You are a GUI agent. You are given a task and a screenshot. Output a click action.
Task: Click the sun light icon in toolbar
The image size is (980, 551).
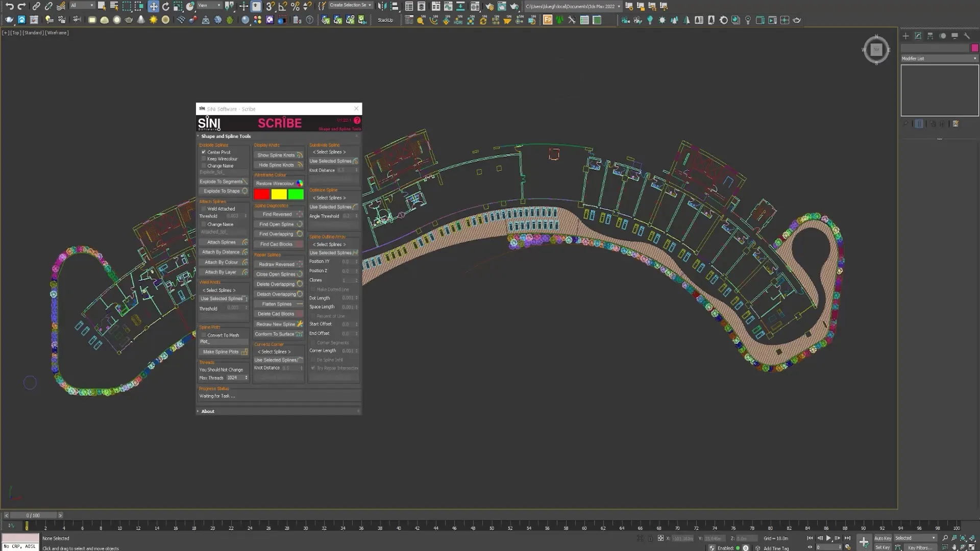[x=153, y=20]
